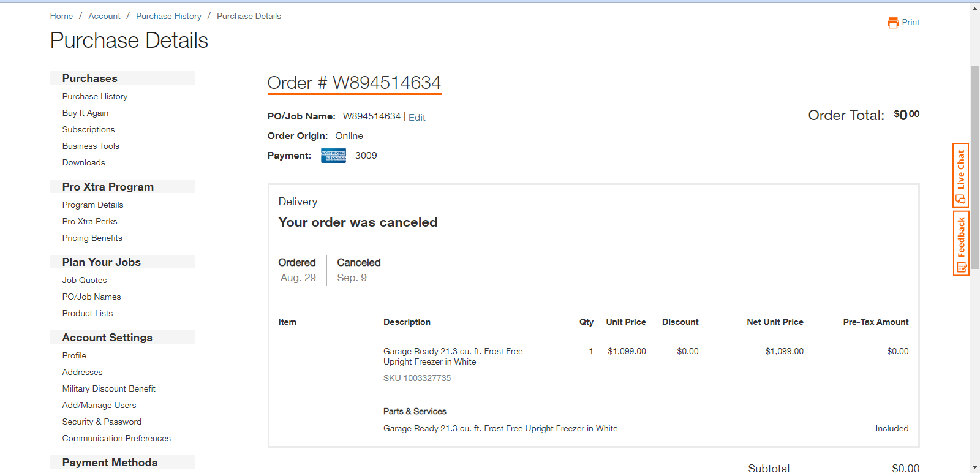The image size is (980, 473).
Task: Return to Purchase History breadcrumb
Action: 168,16
